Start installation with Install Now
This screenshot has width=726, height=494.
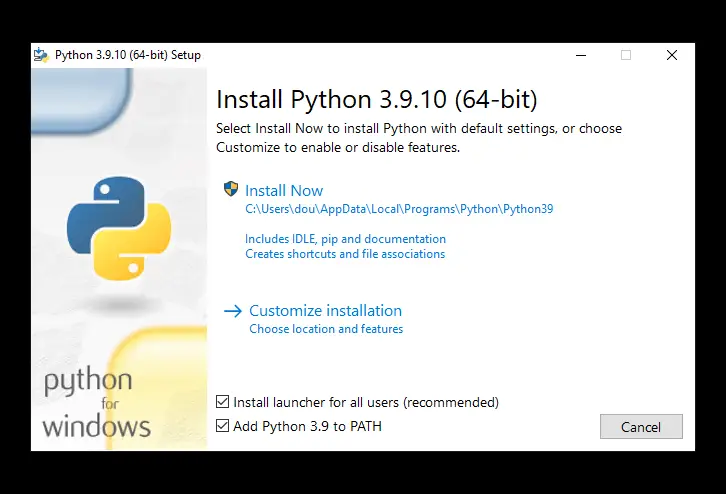coord(284,190)
